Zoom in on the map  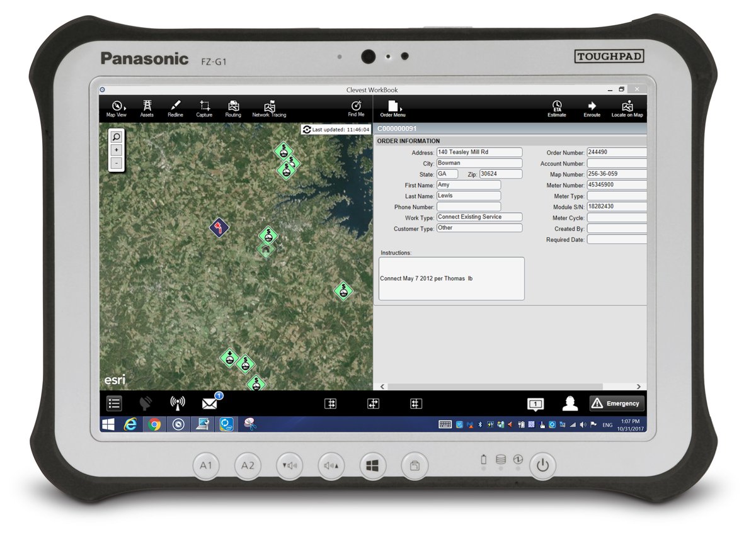pyautogui.click(x=116, y=150)
